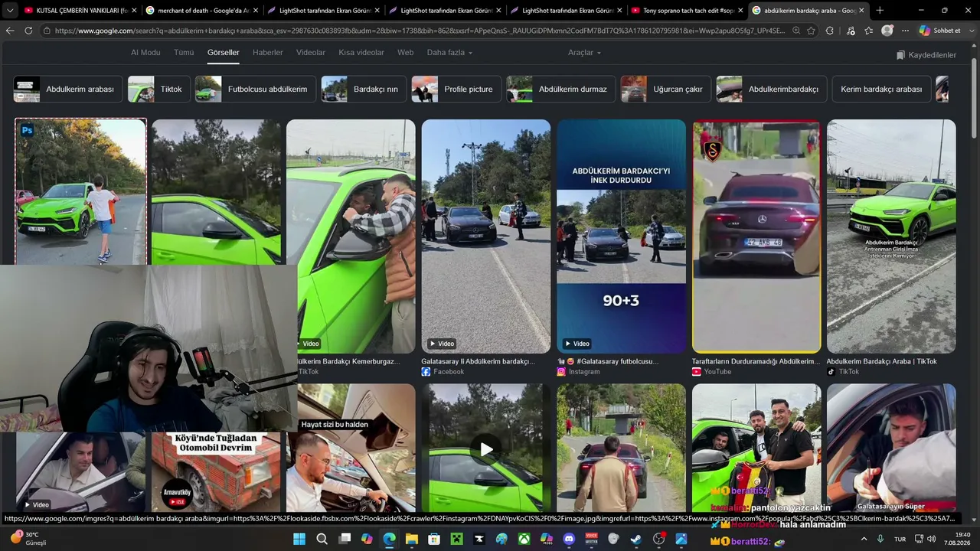Open AI Modu search mode
Screen dimensions: 980x551
145,53
